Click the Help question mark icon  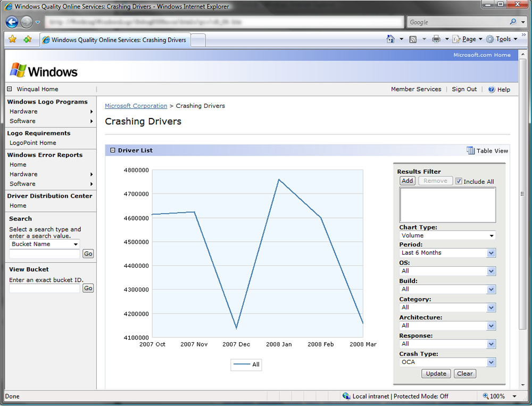click(x=491, y=89)
